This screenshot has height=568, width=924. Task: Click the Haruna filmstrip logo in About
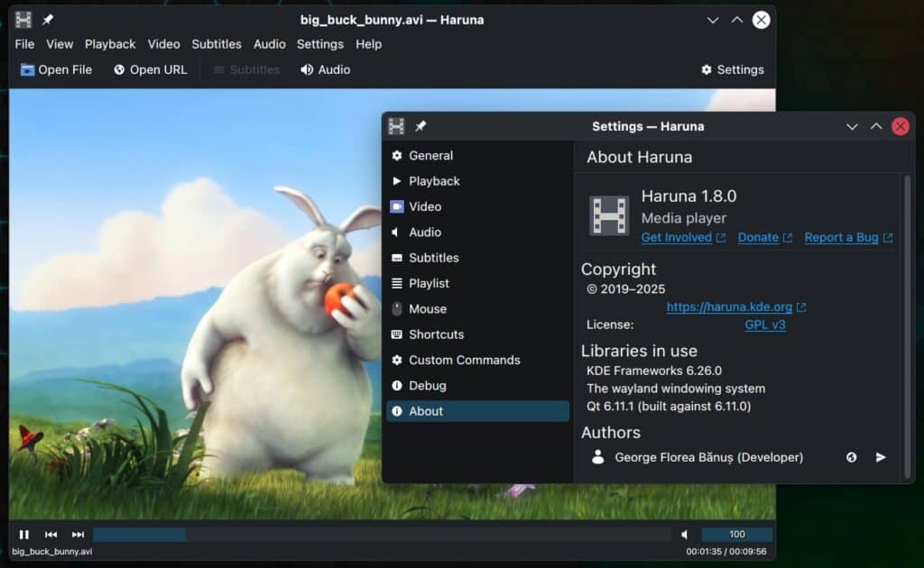click(609, 215)
